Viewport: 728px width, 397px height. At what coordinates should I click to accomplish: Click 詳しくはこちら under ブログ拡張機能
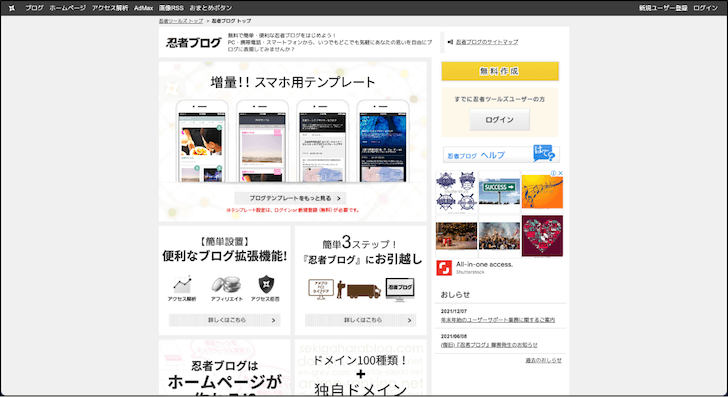(x=225, y=320)
